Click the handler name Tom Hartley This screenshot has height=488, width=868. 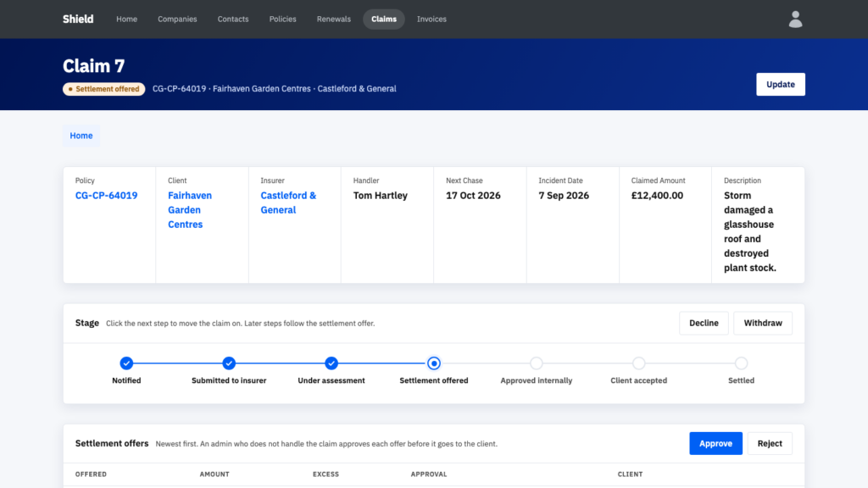pos(381,196)
